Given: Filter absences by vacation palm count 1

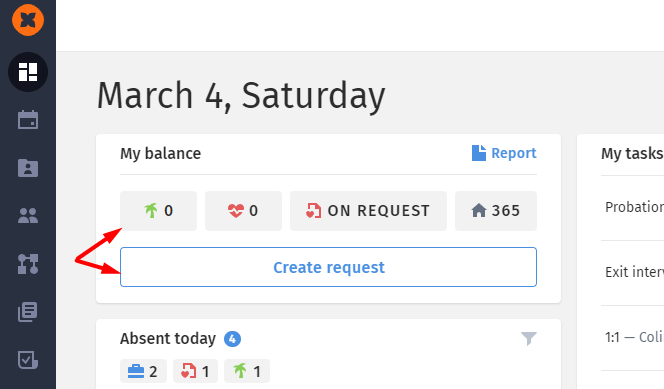Looking at the screenshot, I should coord(247,371).
